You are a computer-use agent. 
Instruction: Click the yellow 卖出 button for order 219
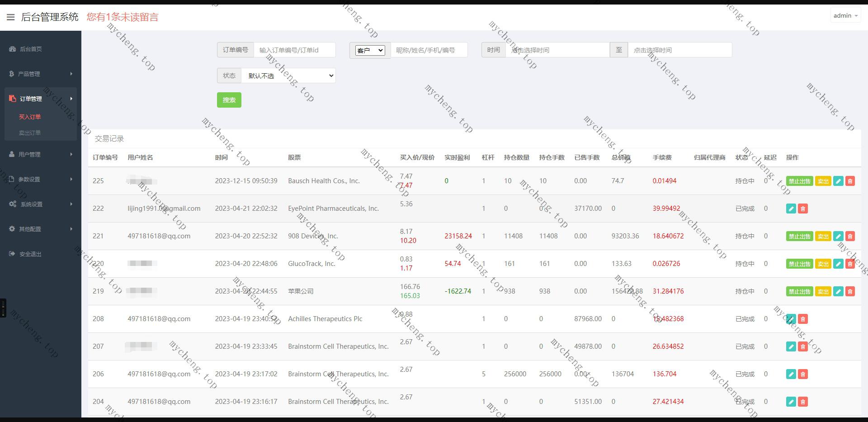[823, 291]
